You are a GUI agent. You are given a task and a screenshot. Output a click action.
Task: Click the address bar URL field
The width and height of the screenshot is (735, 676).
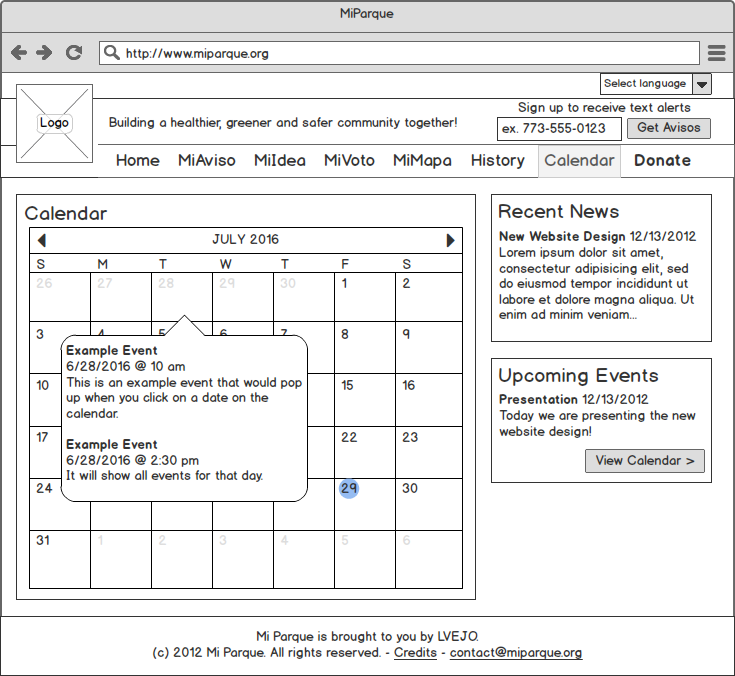(399, 53)
